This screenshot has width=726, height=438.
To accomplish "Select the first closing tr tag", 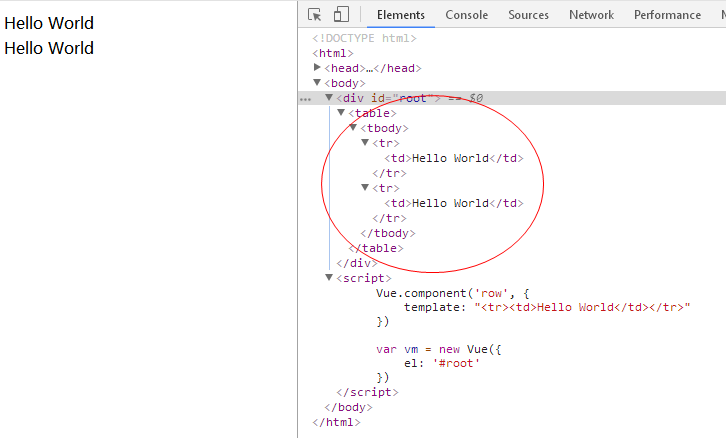I will [x=389, y=173].
